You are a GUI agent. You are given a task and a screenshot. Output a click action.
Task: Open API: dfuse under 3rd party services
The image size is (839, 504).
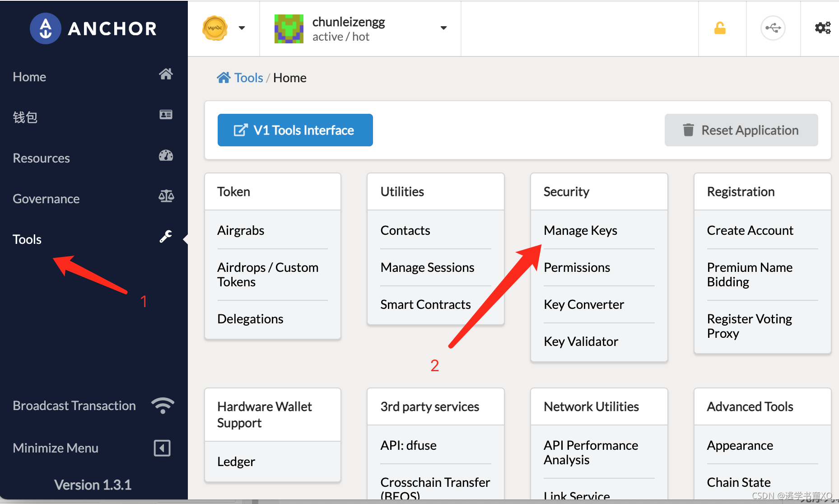click(408, 445)
